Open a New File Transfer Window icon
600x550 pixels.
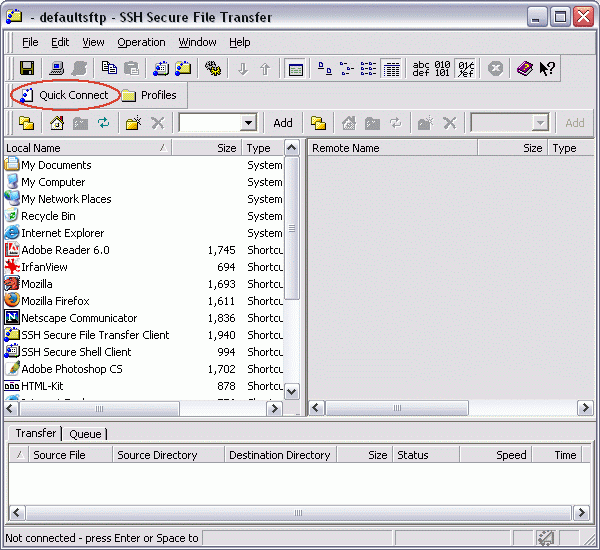(x=183, y=69)
